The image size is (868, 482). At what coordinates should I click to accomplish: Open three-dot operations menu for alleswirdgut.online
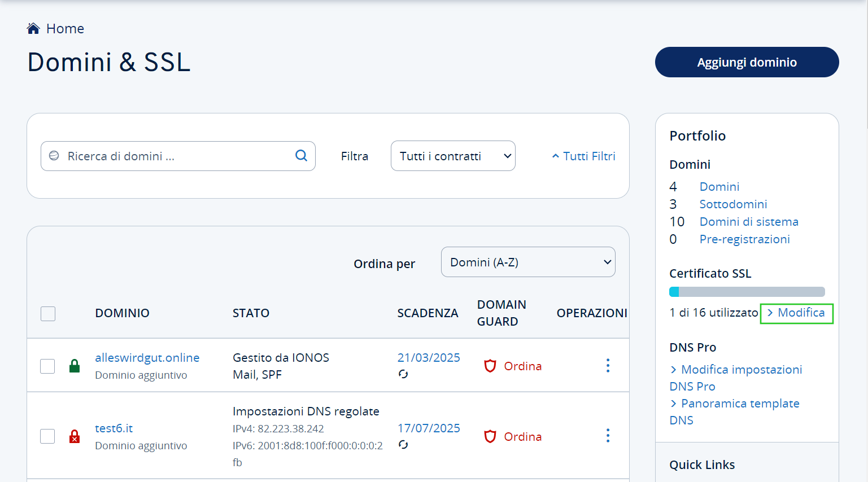[608, 366]
